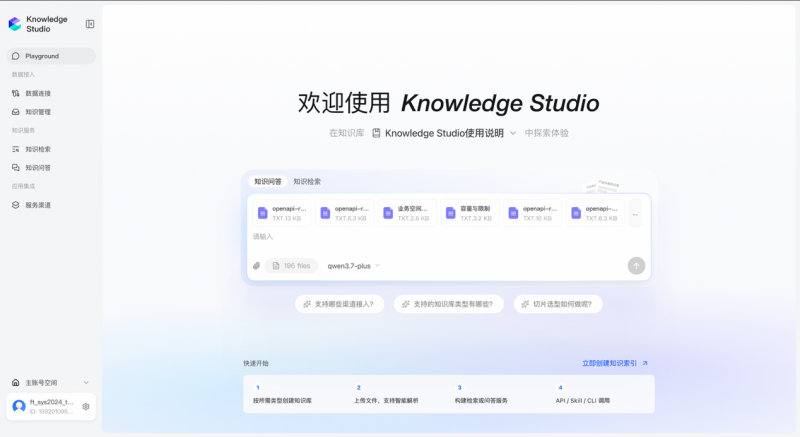Screen dimensions: 800x437
Task: Click the 快速开始 heading text
Action: click(256, 363)
